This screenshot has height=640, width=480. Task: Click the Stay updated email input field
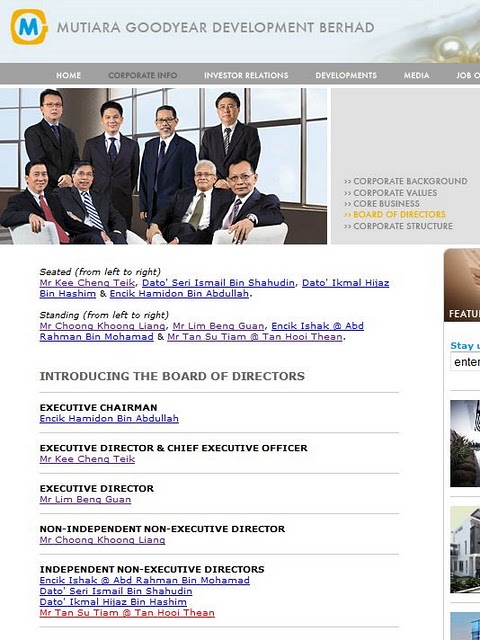465,362
